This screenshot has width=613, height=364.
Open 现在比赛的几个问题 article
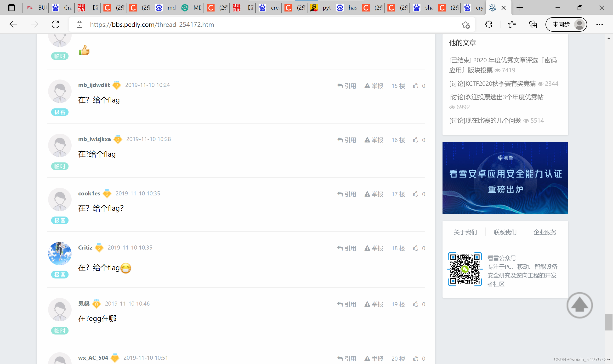pyautogui.click(x=485, y=120)
